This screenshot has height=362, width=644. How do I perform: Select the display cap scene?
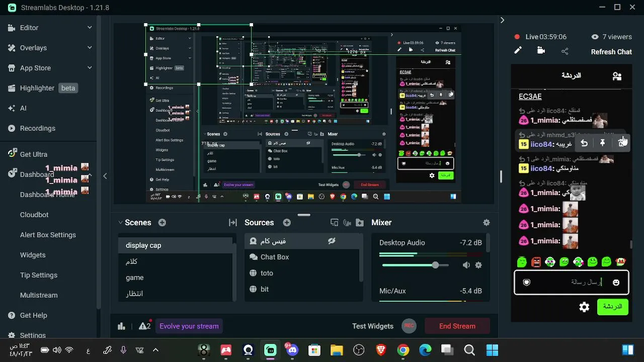coord(176,245)
